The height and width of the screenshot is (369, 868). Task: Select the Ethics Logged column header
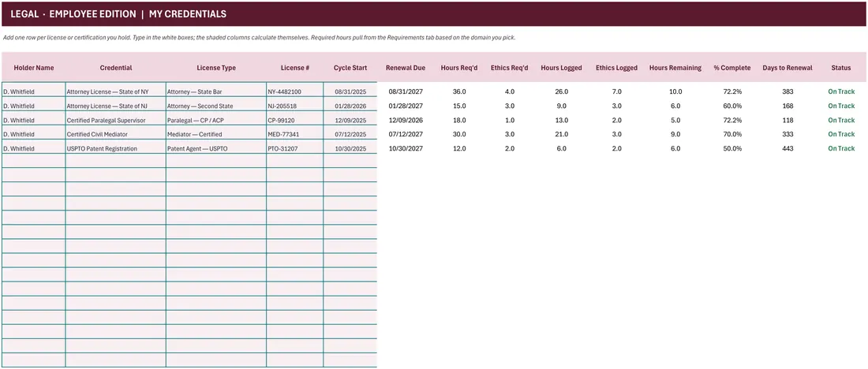coord(617,68)
